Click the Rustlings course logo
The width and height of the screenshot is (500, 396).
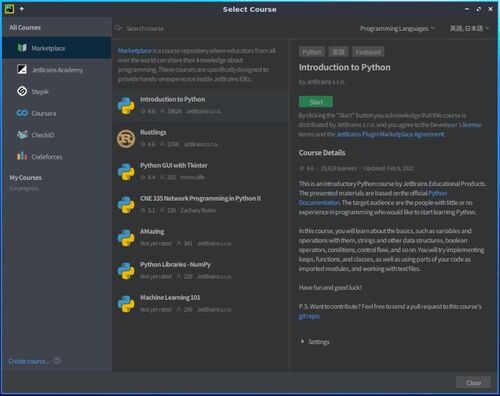tap(126, 138)
